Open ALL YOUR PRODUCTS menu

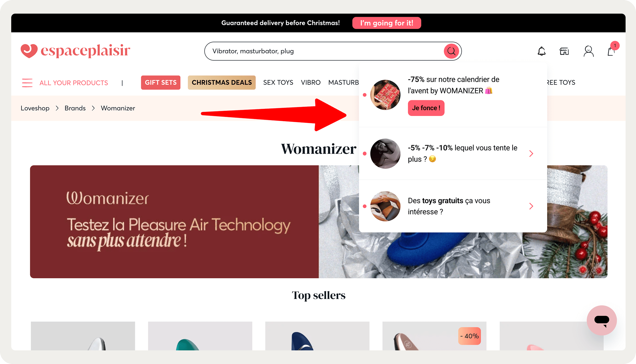click(x=74, y=83)
